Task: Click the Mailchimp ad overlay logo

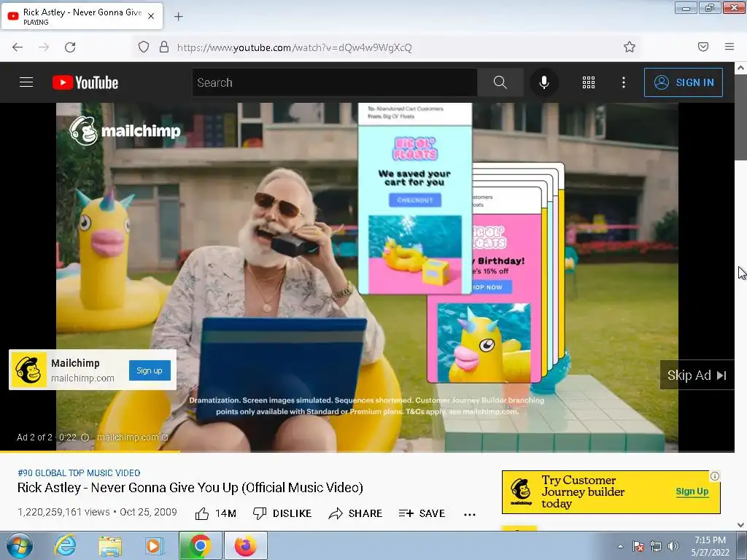Action: click(28, 370)
